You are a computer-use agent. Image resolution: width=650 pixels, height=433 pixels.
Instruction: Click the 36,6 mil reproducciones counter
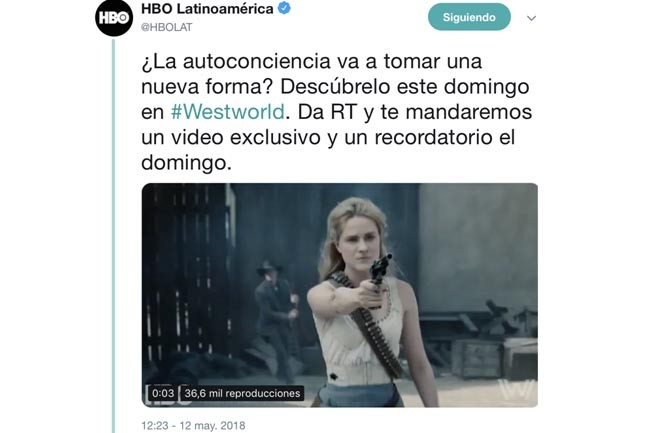242,393
